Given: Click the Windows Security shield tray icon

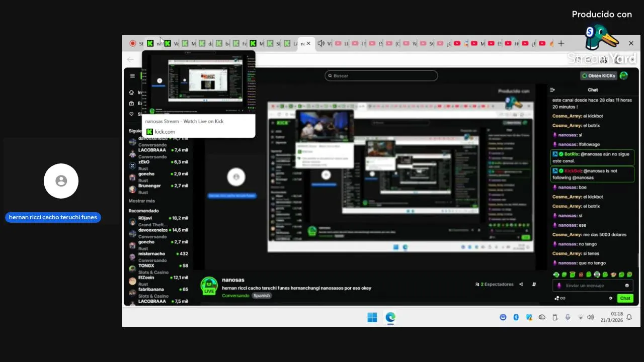Looking at the screenshot, I should coord(529,317).
